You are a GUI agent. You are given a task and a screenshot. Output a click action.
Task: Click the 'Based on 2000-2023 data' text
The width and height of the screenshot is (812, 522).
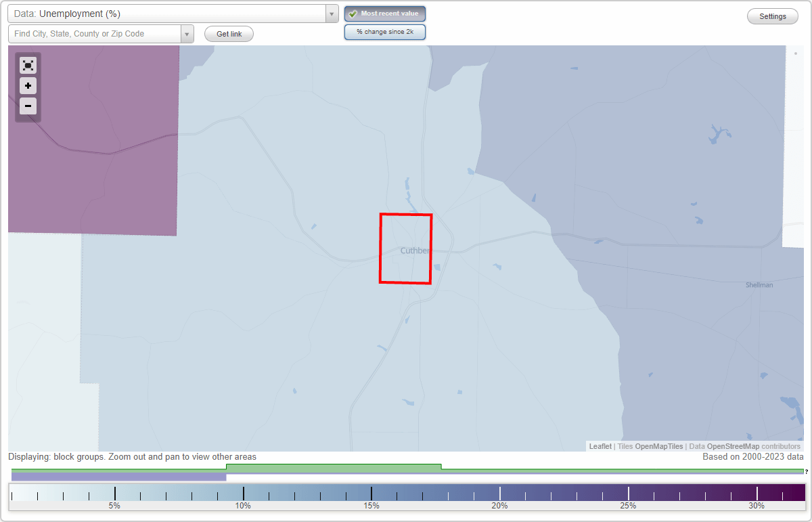753,457
